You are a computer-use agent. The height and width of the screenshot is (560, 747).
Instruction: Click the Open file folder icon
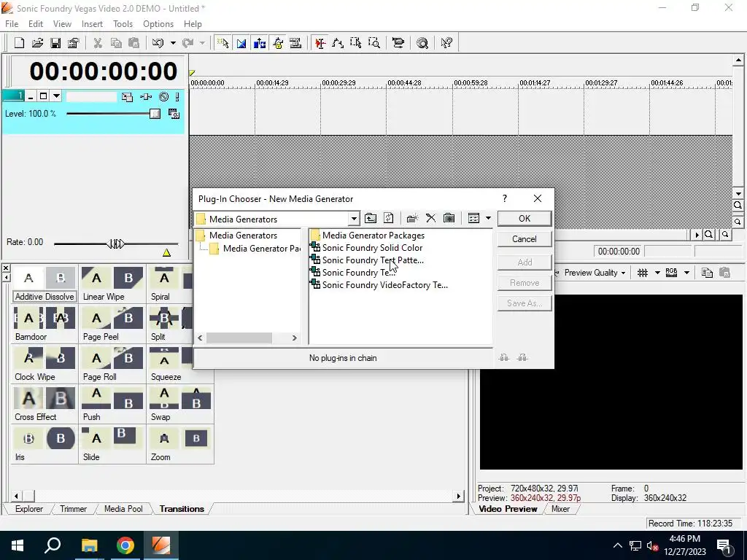pos(37,43)
